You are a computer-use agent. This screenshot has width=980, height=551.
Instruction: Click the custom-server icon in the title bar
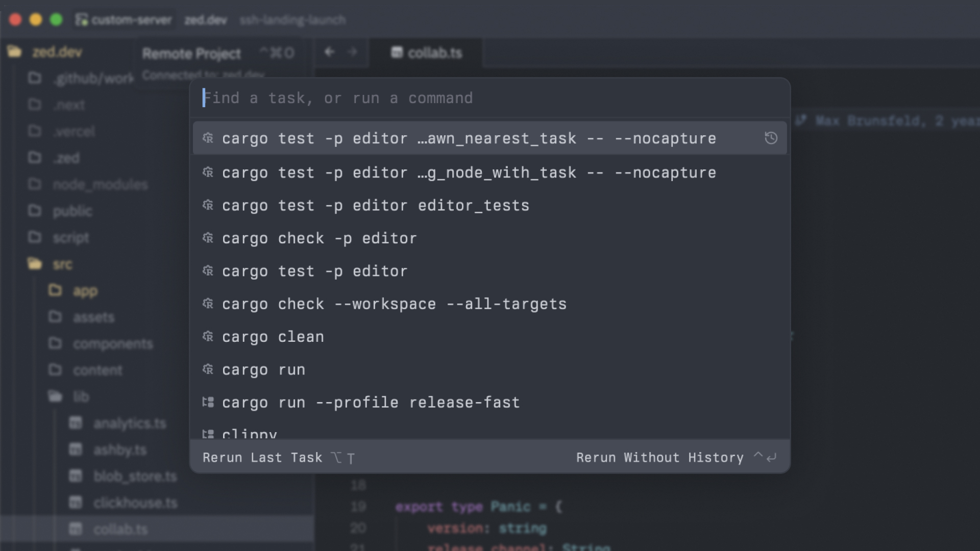(x=82, y=19)
